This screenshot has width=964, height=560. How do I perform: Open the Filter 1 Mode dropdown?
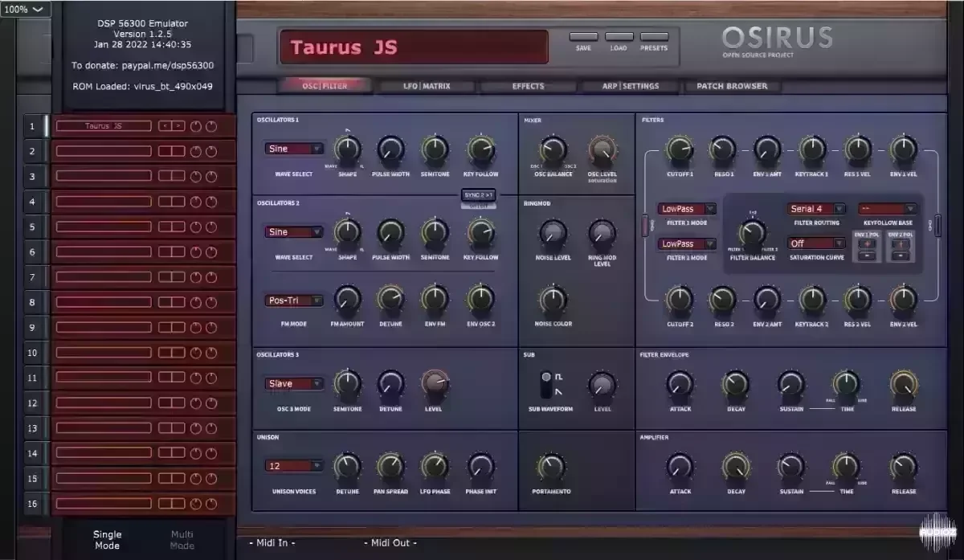pyautogui.click(x=687, y=209)
